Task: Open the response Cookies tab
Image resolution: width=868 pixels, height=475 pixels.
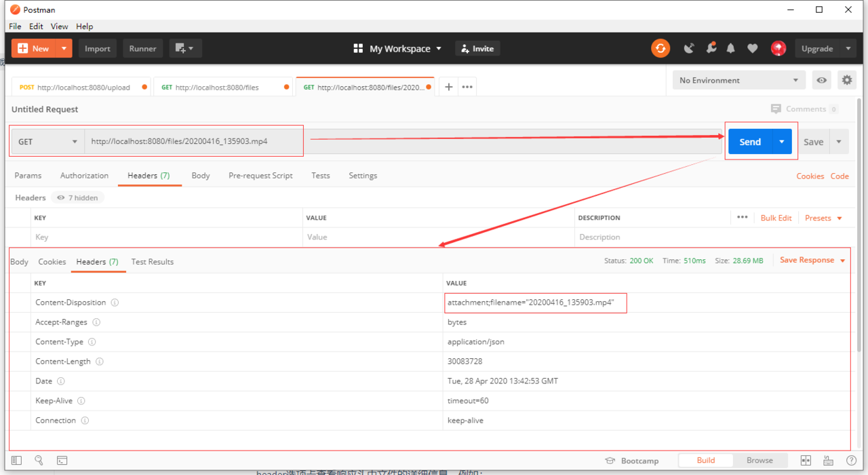Action: [52, 261]
